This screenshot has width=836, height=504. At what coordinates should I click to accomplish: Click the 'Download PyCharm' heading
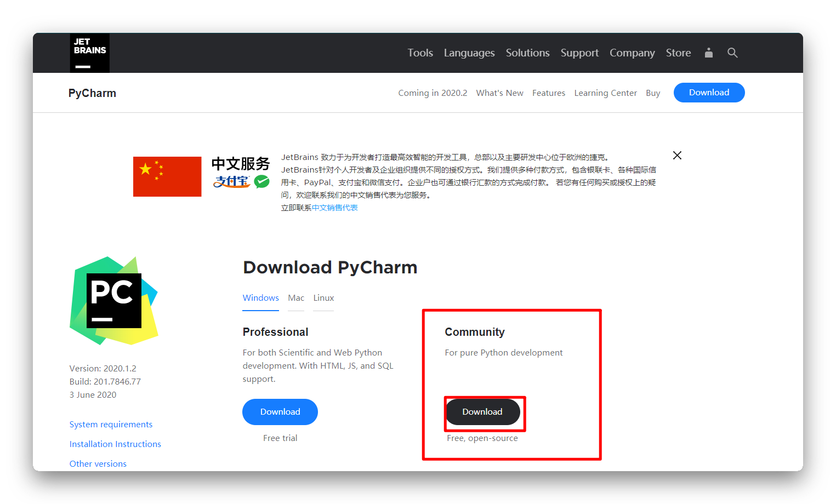click(x=331, y=267)
